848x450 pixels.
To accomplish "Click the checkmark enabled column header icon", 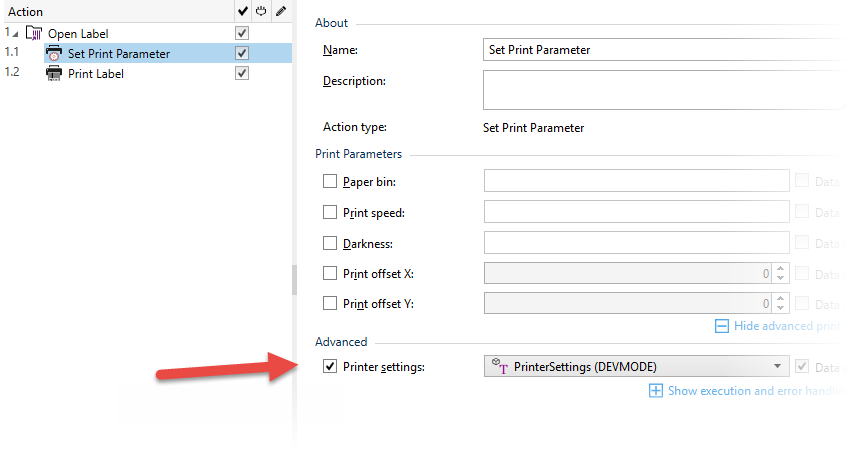I will coord(242,12).
